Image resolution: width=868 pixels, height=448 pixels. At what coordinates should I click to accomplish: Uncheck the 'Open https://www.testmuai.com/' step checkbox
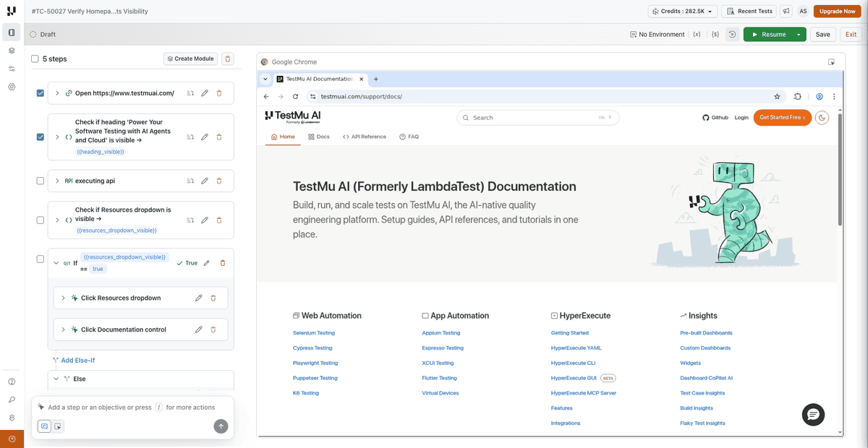(41, 93)
